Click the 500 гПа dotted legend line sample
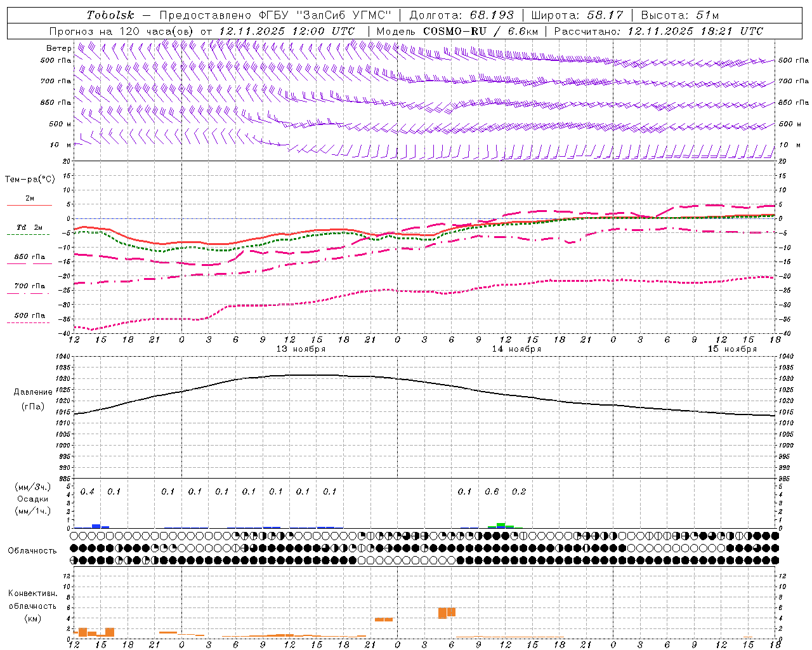 (x=29, y=323)
